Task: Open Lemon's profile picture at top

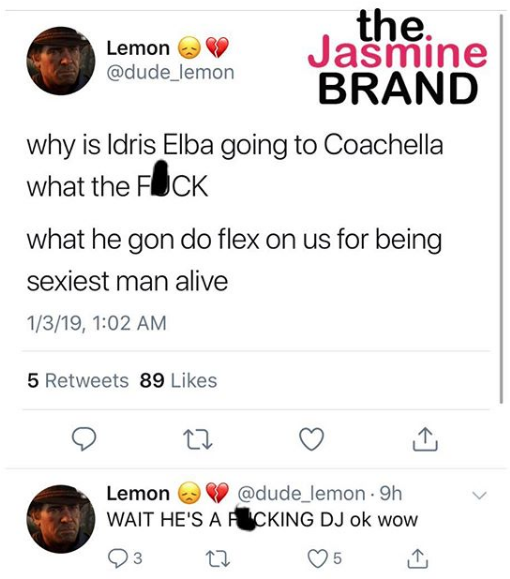Action: [61, 61]
